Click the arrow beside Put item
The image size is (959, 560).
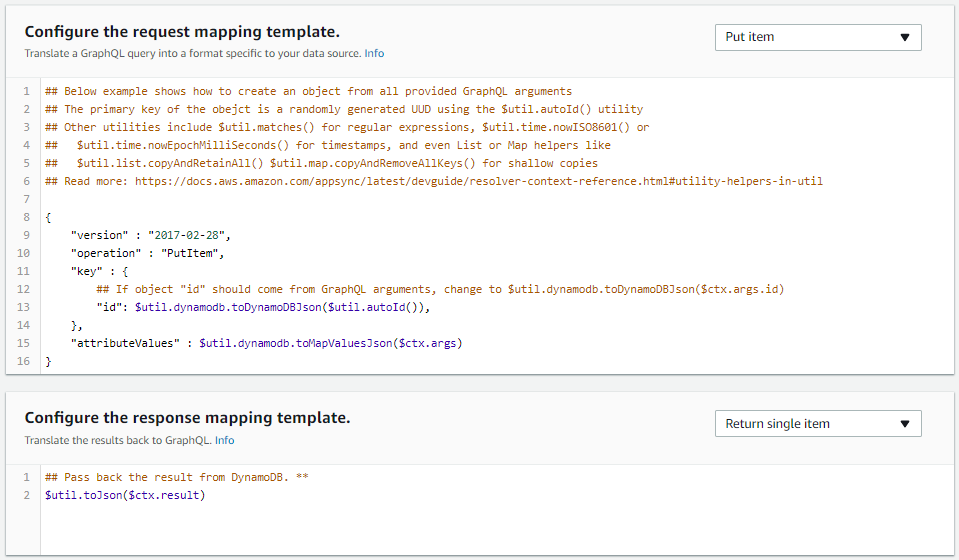904,37
